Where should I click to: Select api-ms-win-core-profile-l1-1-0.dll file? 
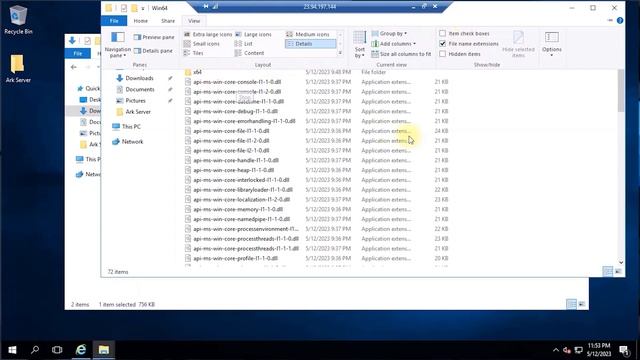236,258
